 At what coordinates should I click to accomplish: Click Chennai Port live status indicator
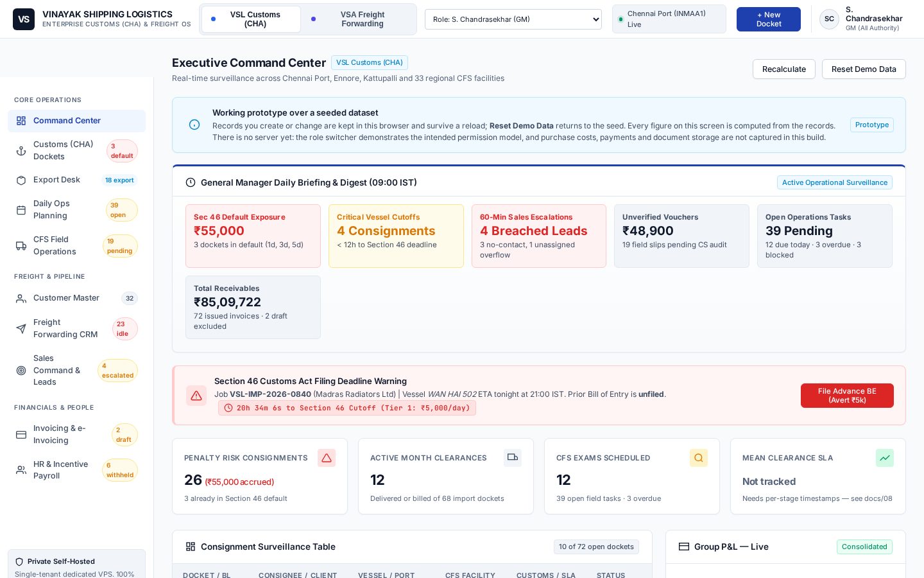pos(669,19)
